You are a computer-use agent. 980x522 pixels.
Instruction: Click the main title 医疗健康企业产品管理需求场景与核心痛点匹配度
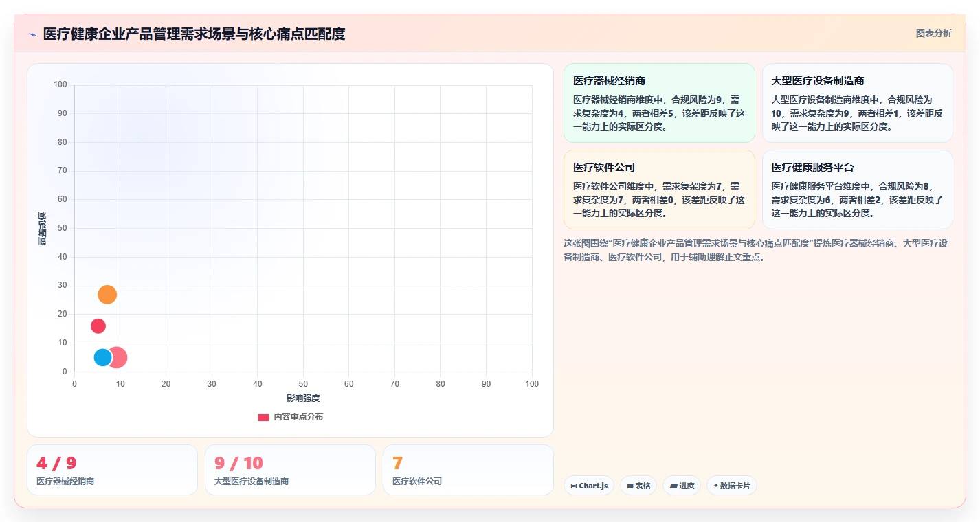coord(194,34)
